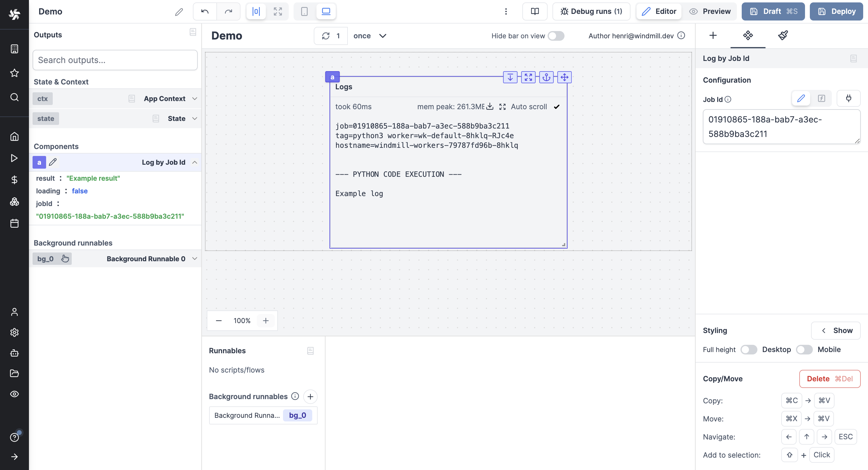Click the add component plus icon
The image size is (868, 470).
click(713, 35)
